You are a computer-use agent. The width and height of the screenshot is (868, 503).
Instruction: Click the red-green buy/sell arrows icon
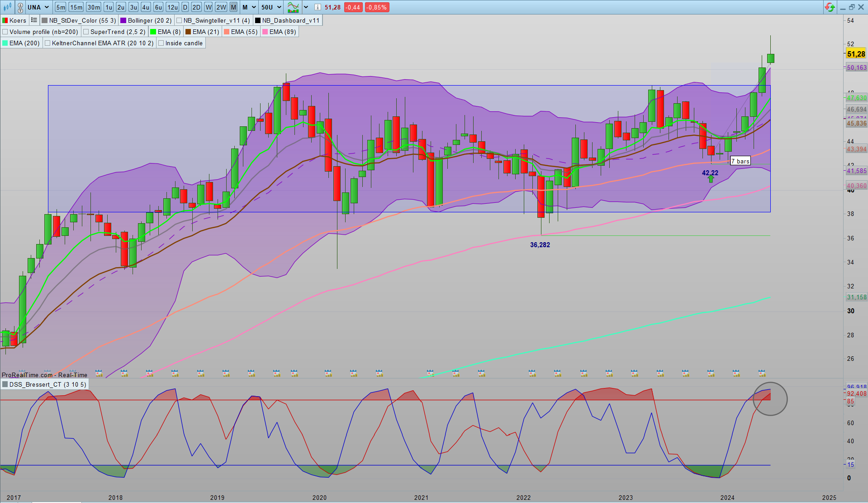click(830, 7)
